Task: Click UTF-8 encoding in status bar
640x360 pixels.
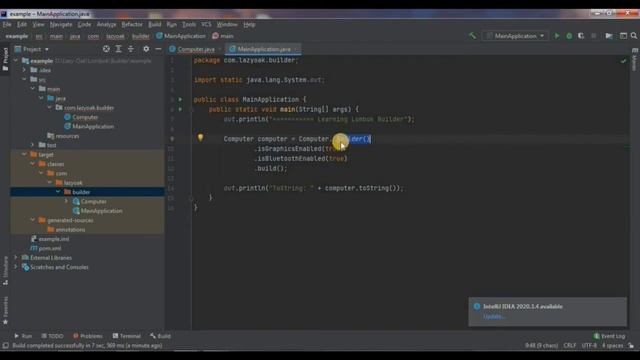Action: [589, 346]
